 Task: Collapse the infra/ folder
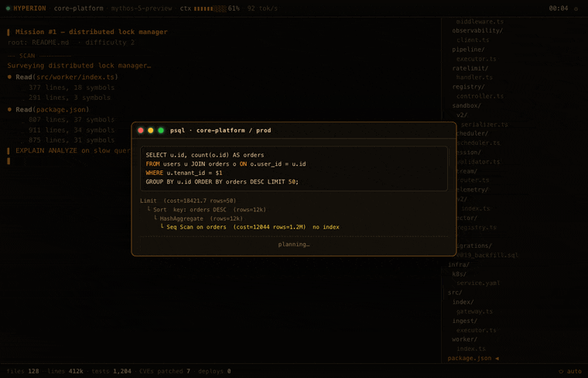click(x=459, y=265)
